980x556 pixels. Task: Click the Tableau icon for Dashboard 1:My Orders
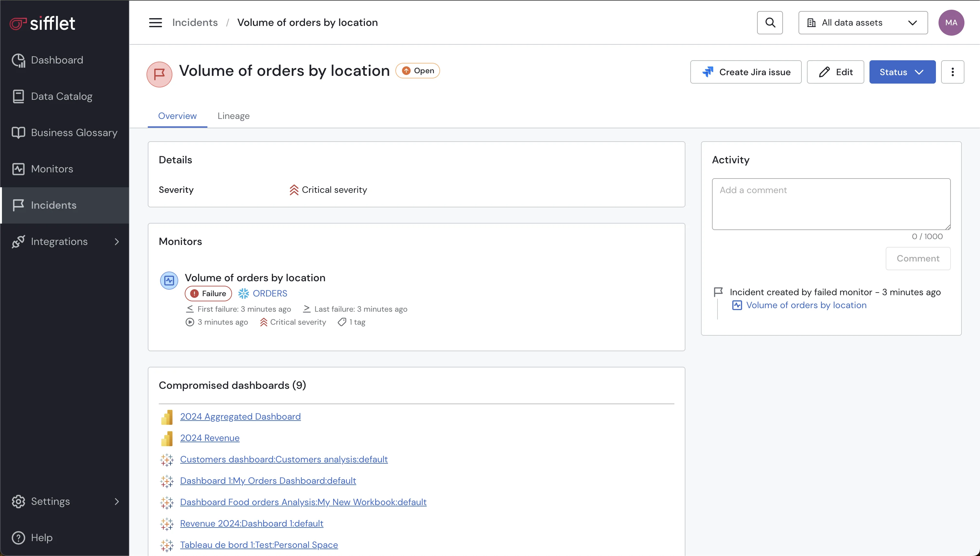pyautogui.click(x=167, y=481)
